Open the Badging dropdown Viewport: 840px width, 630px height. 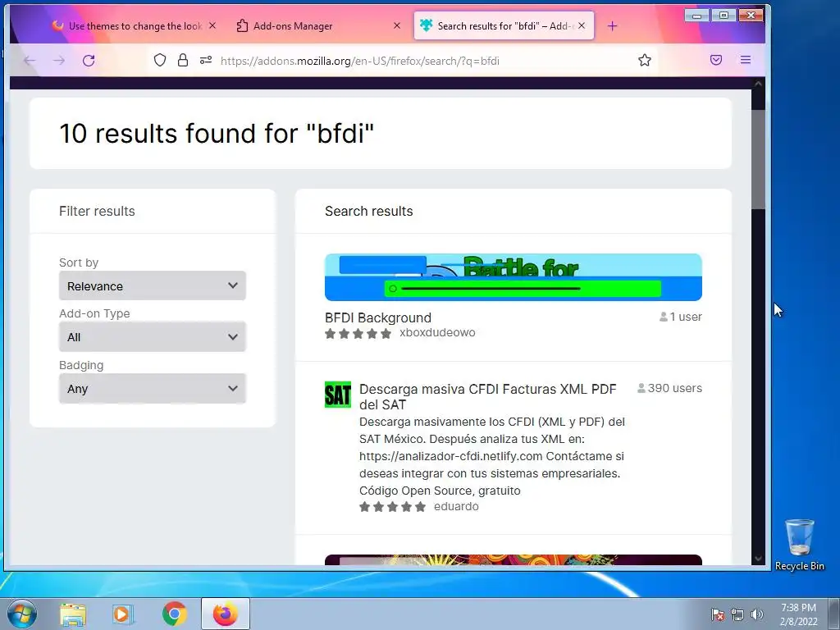click(x=152, y=388)
